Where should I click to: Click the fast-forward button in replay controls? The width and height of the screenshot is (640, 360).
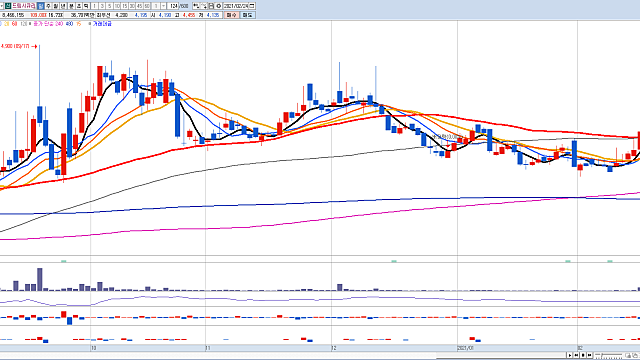(589, 355)
